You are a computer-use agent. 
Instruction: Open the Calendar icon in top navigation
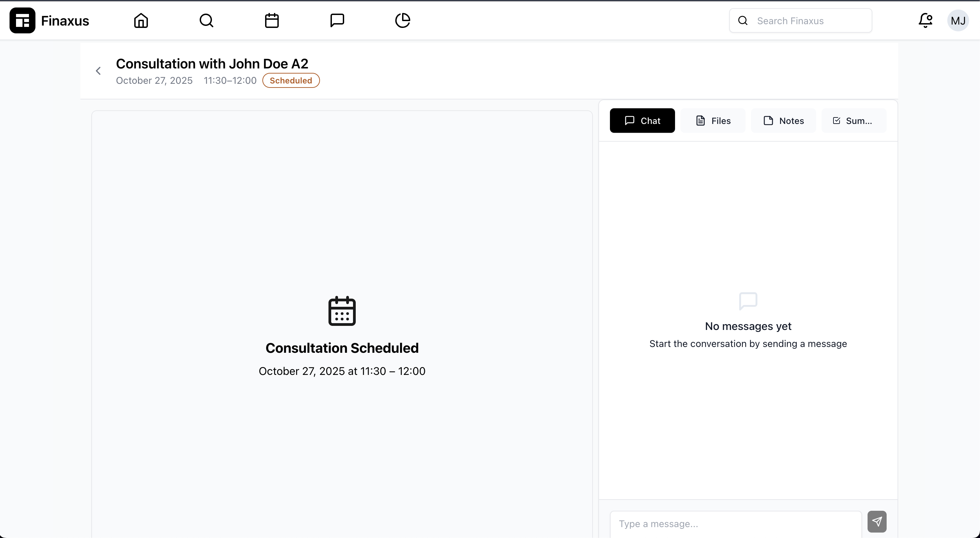271,20
